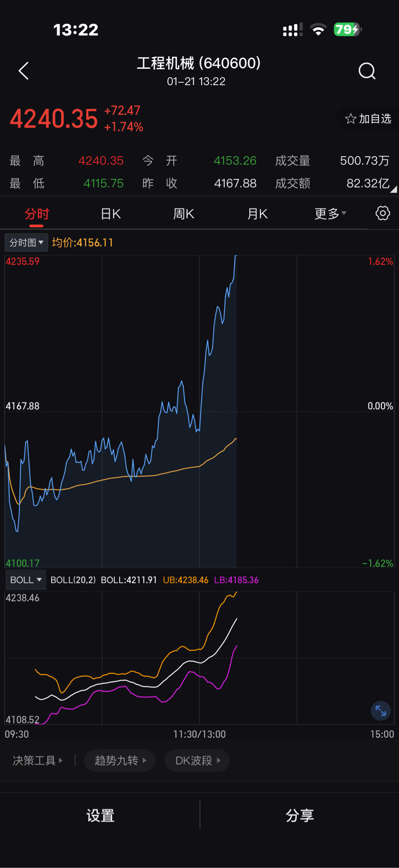Tap the fullscreen expand chart icon

point(381,711)
